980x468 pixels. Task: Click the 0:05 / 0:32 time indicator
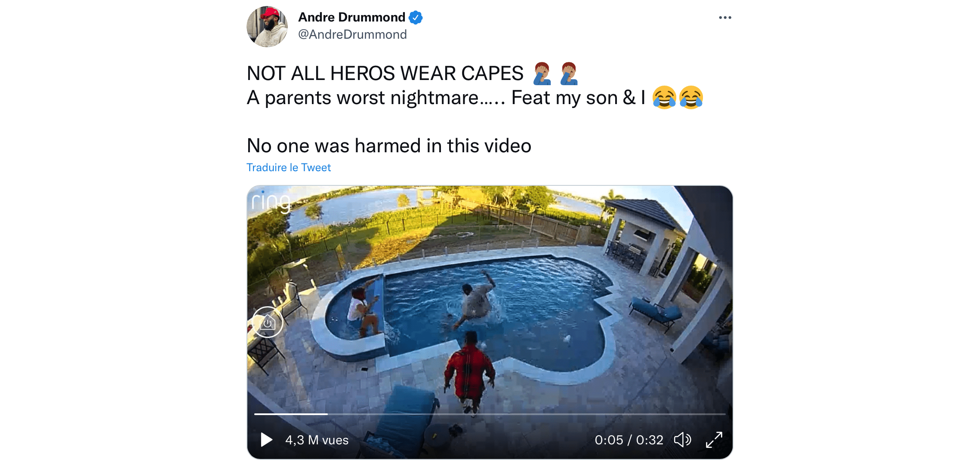point(629,440)
